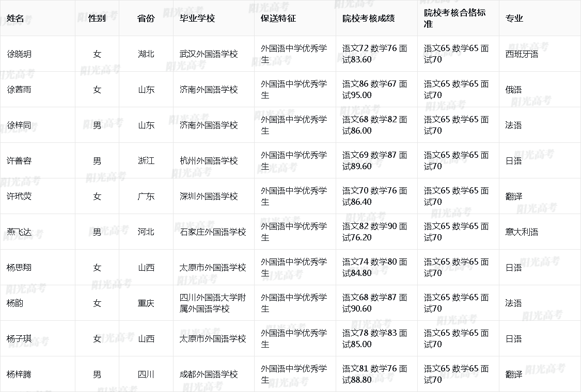Select the name 燕飞达
Screen dimensions: 581x392
click(x=19, y=232)
